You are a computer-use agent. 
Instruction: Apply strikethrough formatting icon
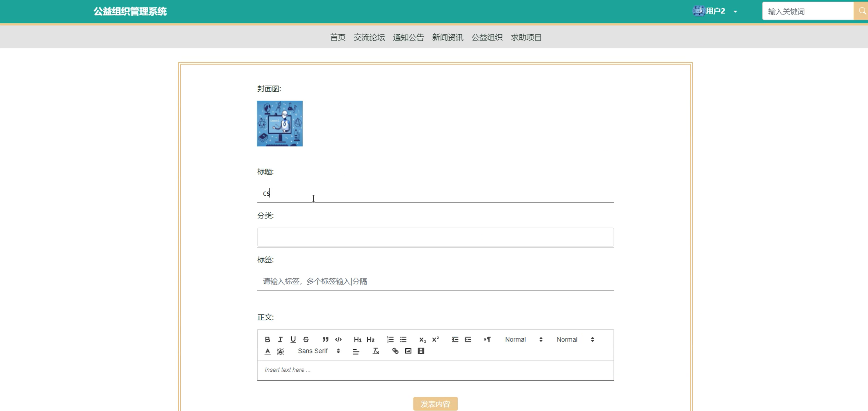[x=306, y=339]
